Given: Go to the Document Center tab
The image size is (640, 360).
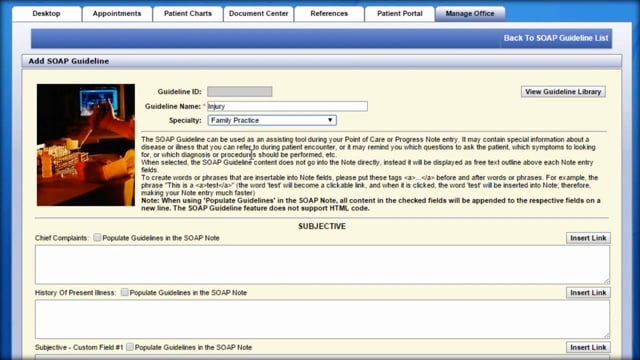Looking at the screenshot, I should click(x=258, y=13).
